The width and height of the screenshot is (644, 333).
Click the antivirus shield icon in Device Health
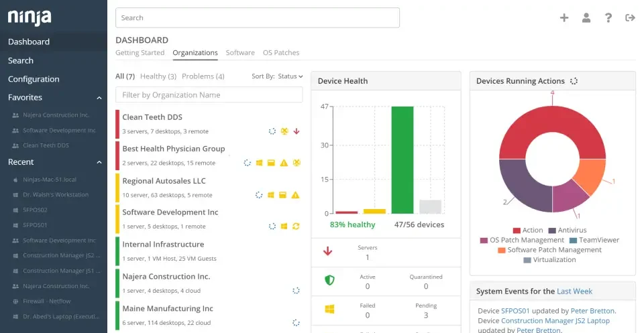click(x=329, y=280)
